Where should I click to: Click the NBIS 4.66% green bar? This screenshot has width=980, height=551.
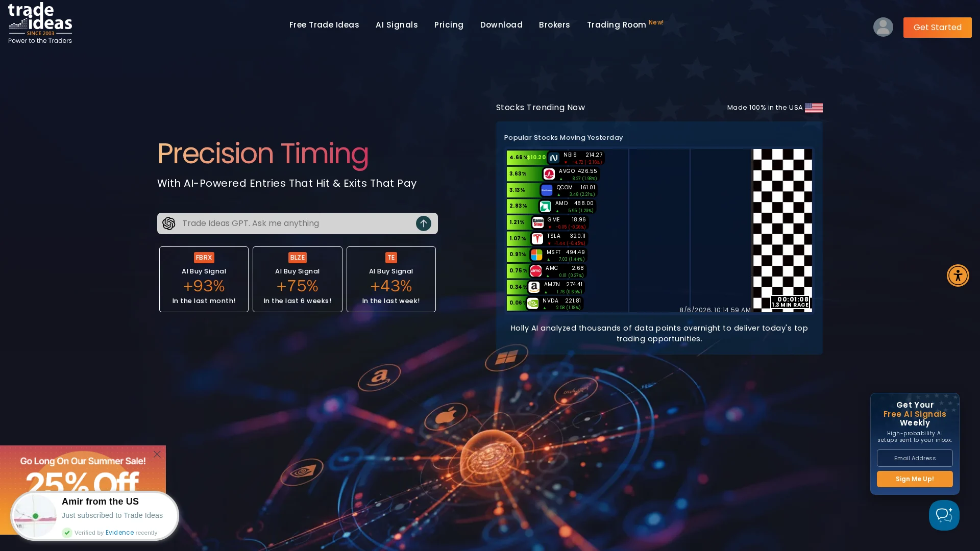coord(526,158)
